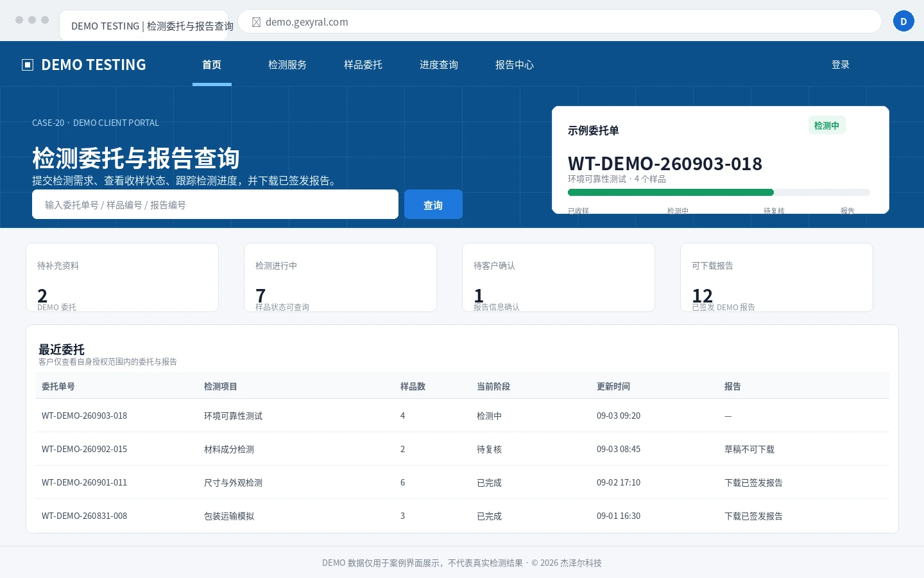Click the 更新时间 column header

pyautogui.click(x=613, y=386)
